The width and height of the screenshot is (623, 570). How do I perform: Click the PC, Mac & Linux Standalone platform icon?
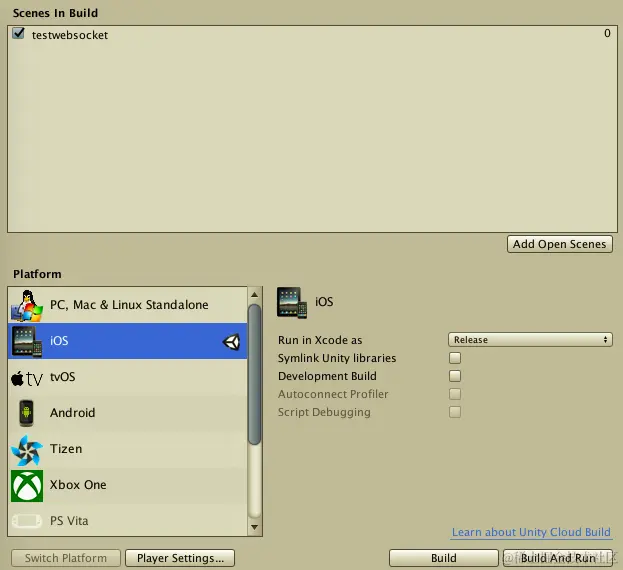pyautogui.click(x=27, y=305)
